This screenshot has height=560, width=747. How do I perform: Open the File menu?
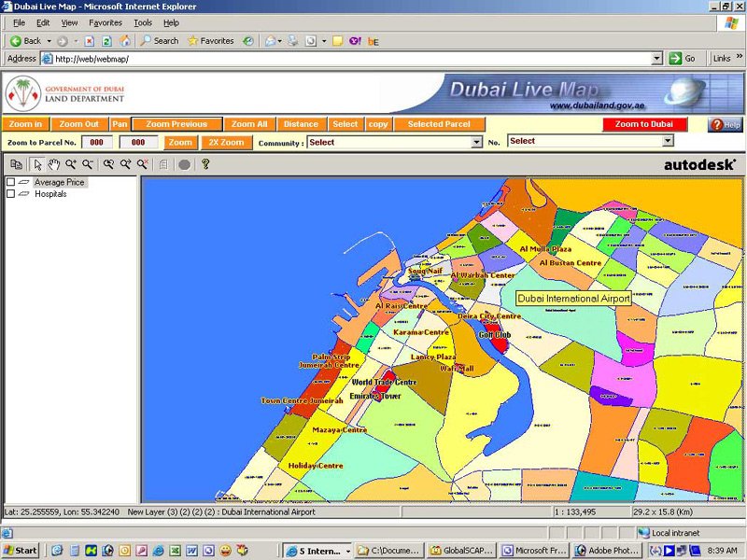[x=19, y=22]
